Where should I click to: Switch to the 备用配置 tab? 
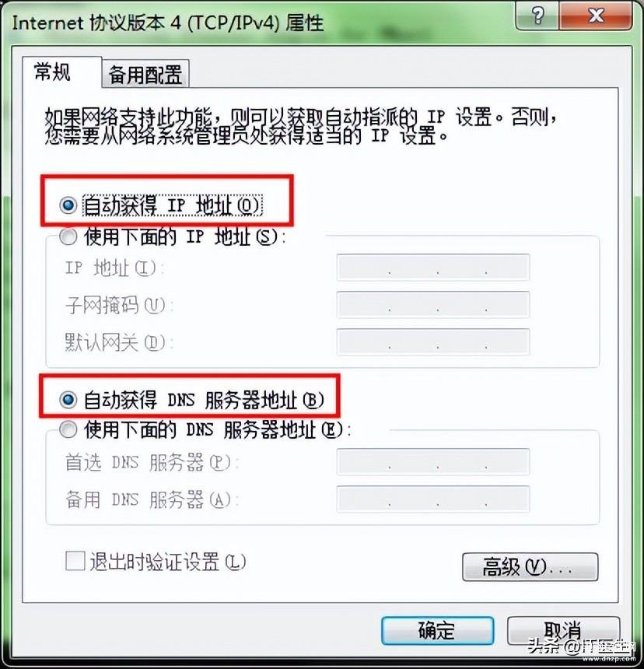145,74
